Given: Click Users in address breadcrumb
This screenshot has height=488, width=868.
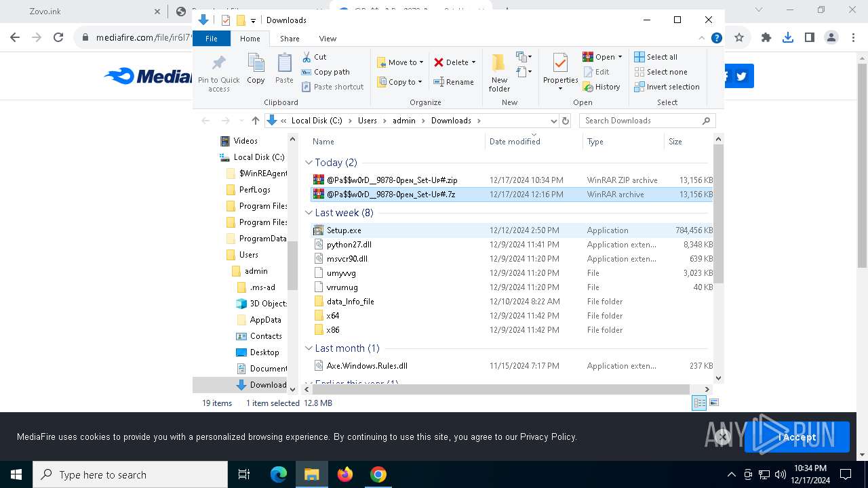Looking at the screenshot, I should (x=368, y=121).
